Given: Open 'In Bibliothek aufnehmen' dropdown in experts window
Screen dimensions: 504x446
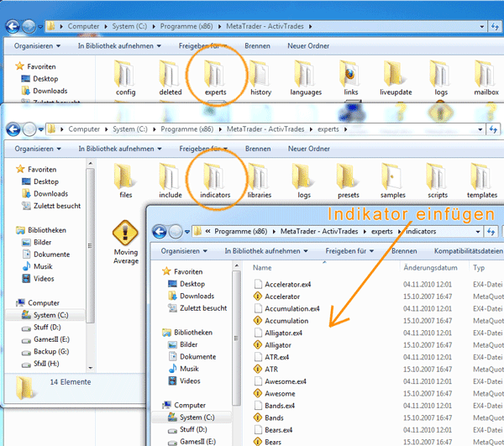Looking at the screenshot, I should [x=120, y=149].
